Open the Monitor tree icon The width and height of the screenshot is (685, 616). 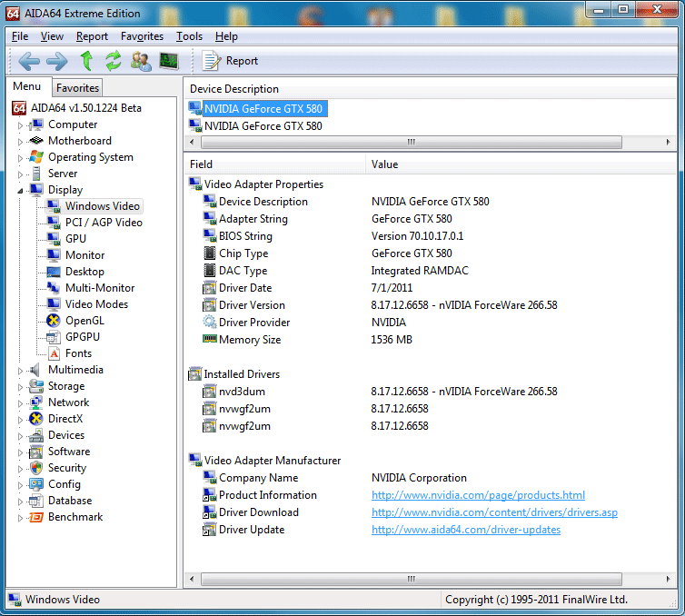pyautogui.click(x=54, y=254)
